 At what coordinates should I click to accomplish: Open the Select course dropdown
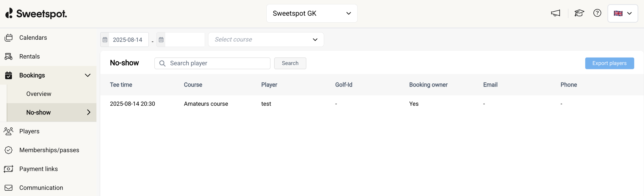tap(266, 40)
